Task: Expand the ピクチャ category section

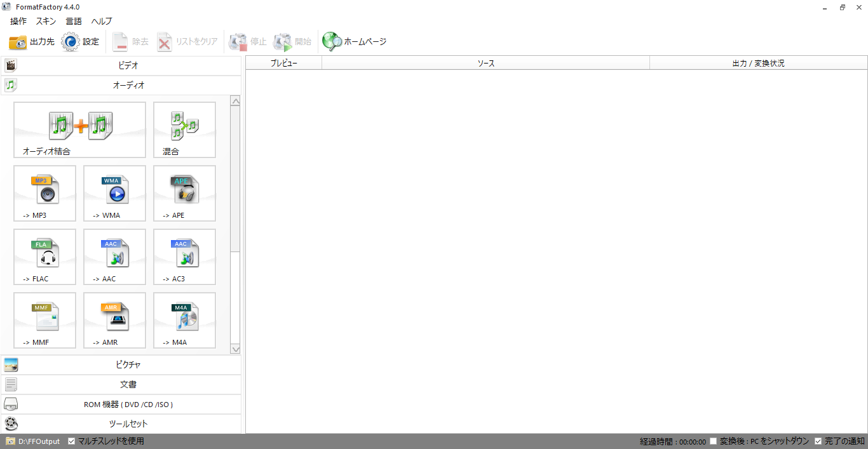Action: click(121, 365)
